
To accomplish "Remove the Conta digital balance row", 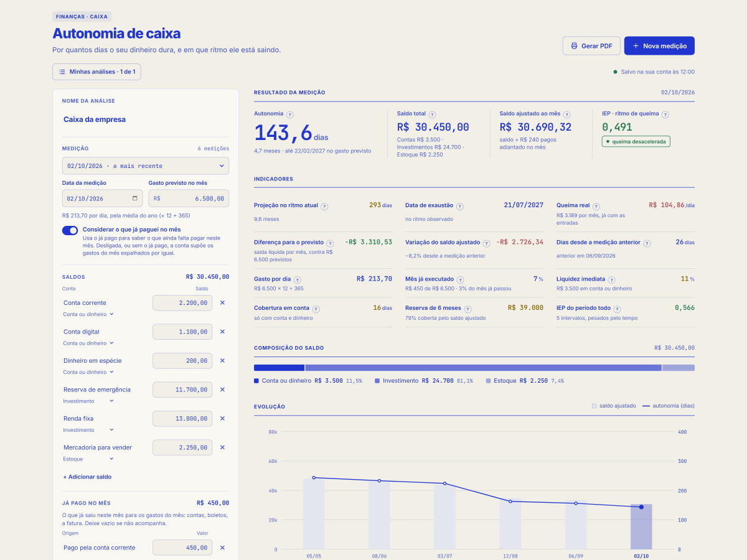I will point(222,332).
